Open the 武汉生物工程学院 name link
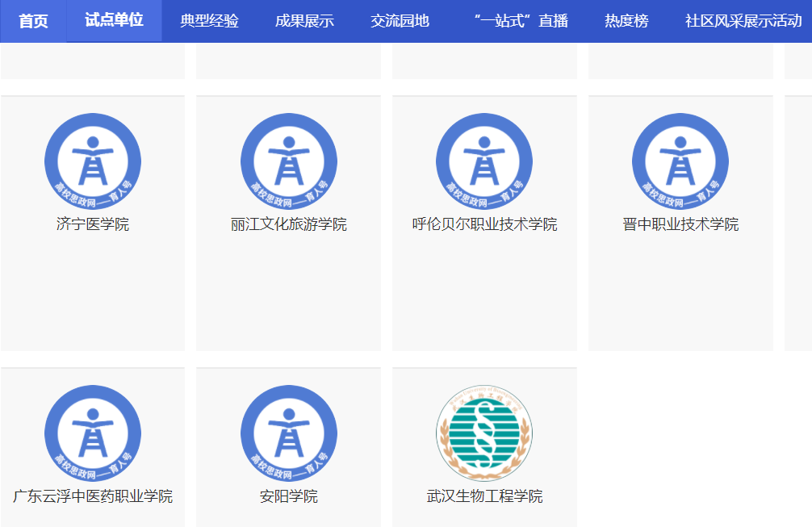The width and height of the screenshot is (812, 527). point(485,496)
